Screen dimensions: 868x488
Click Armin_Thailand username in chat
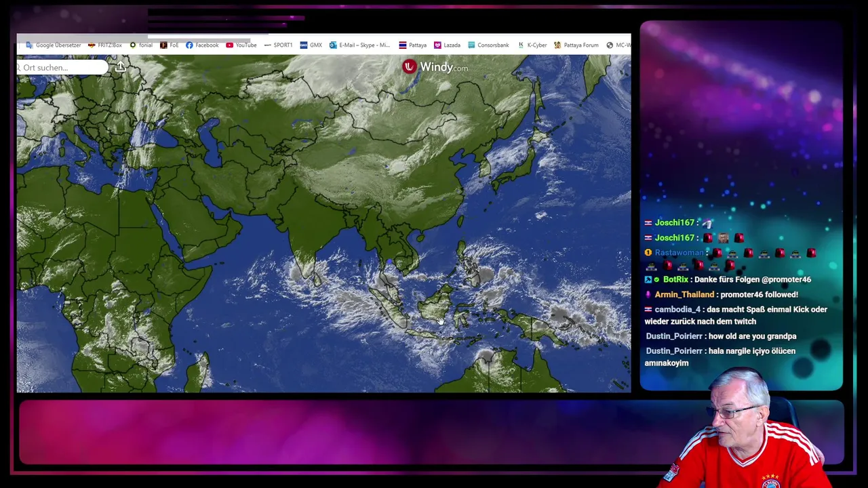pos(684,295)
